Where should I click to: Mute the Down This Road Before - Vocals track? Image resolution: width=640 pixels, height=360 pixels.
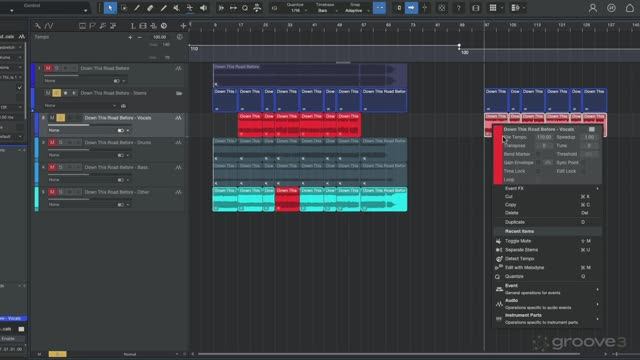[x=52, y=118]
